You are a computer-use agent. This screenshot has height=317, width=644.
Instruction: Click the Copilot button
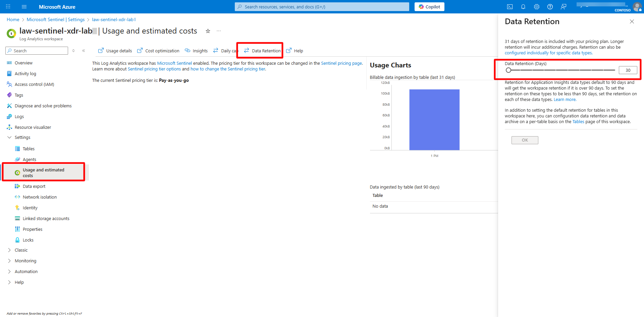[429, 7]
